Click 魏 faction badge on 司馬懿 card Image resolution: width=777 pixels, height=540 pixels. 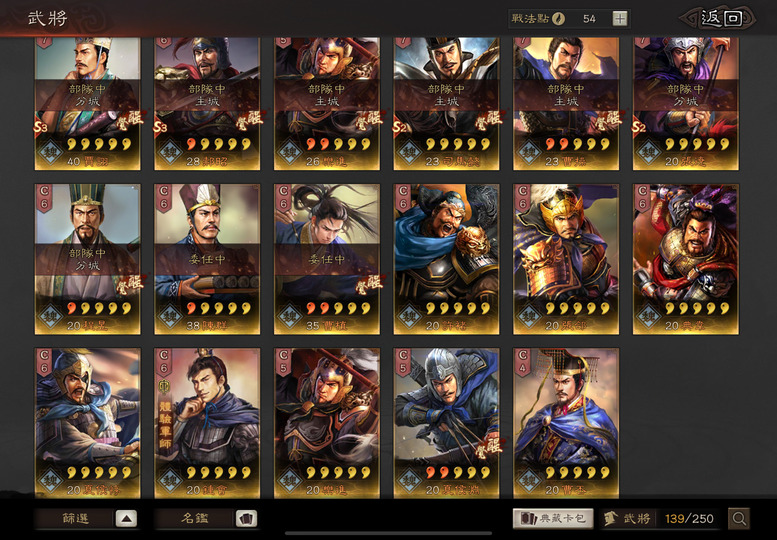coord(409,152)
